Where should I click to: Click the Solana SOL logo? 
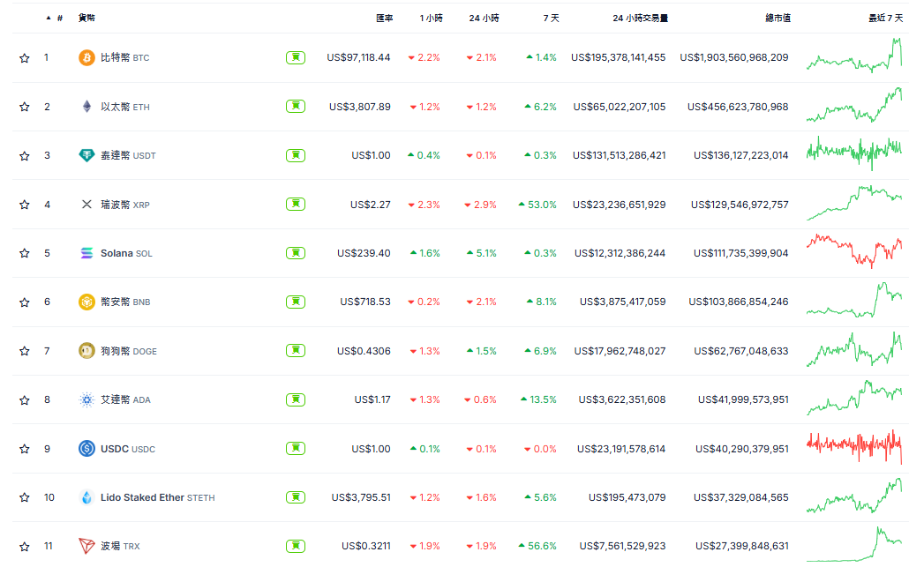[x=86, y=253]
